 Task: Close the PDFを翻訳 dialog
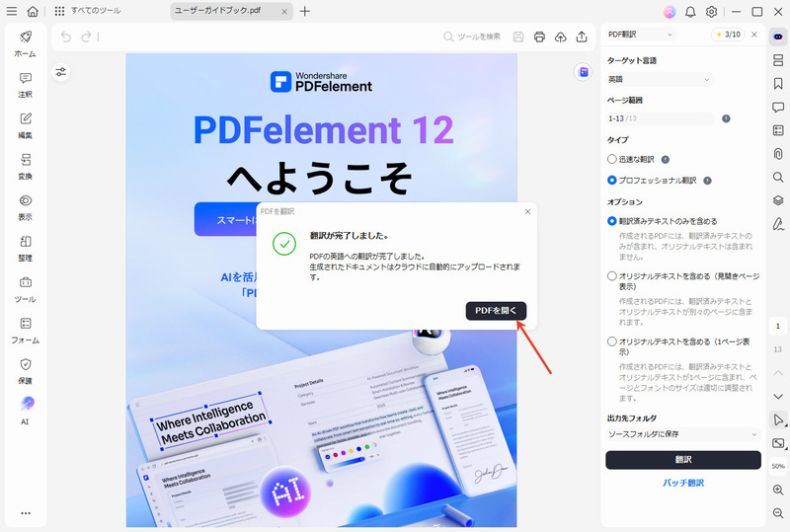(527, 211)
